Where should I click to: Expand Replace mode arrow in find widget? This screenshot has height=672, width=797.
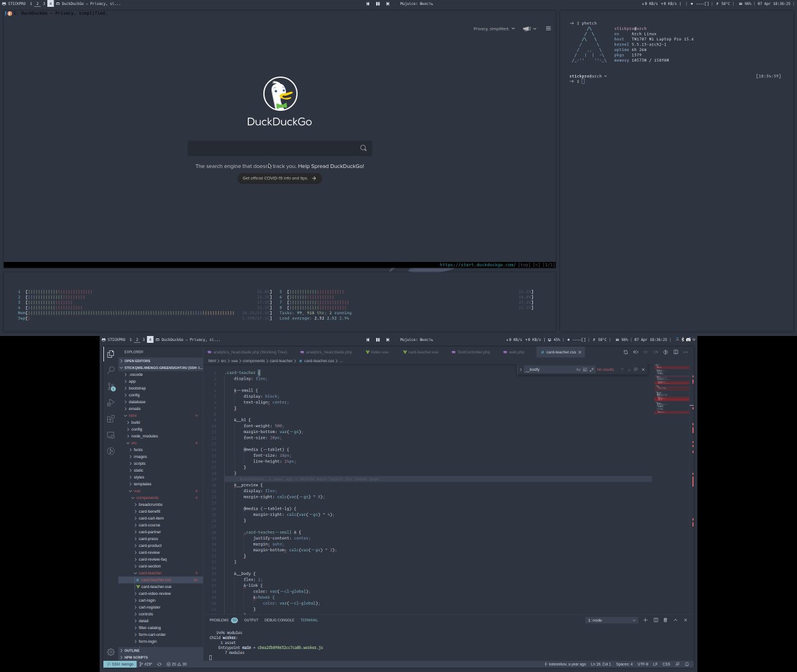521,370
